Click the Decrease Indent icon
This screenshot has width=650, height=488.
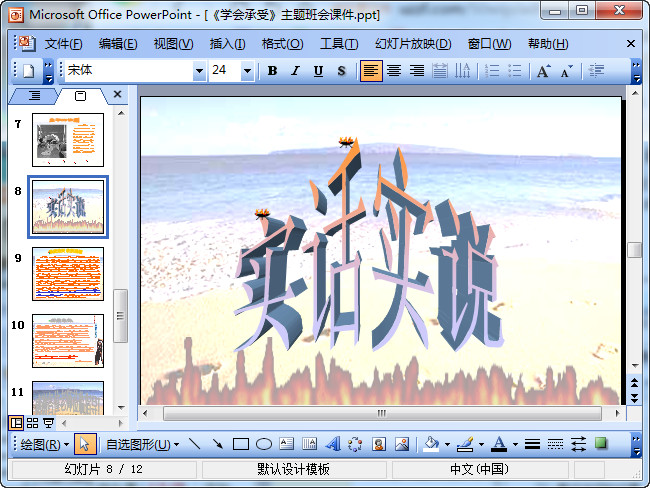tap(596, 71)
